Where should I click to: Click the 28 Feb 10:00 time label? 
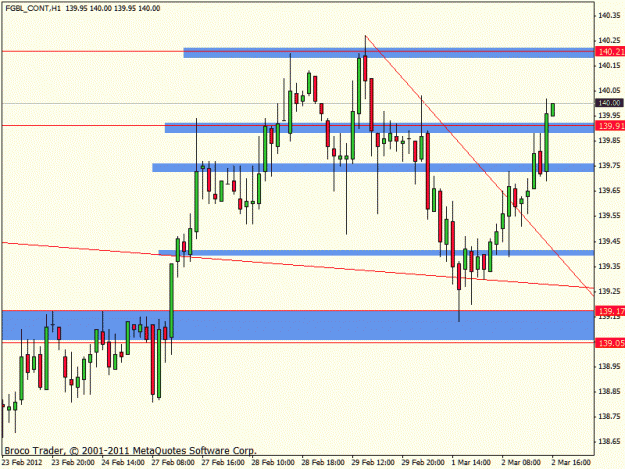tap(273, 462)
